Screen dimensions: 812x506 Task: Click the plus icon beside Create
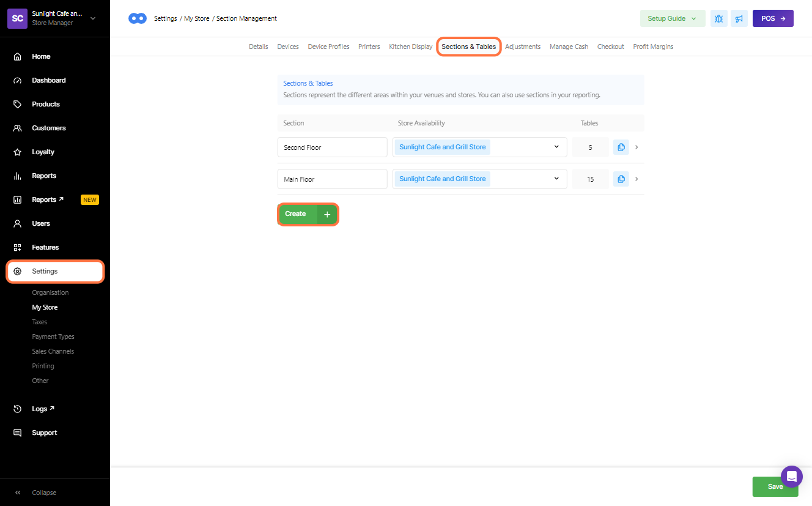point(327,214)
